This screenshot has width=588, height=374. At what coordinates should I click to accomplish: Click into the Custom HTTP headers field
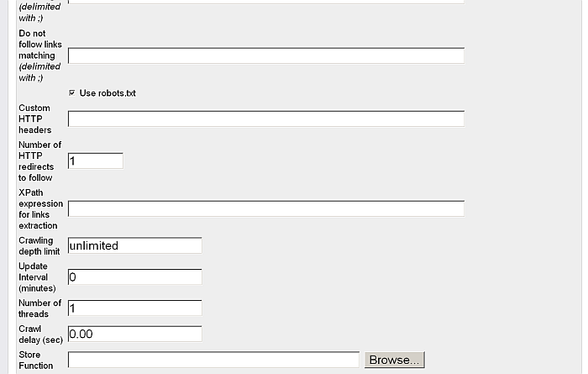click(x=266, y=119)
